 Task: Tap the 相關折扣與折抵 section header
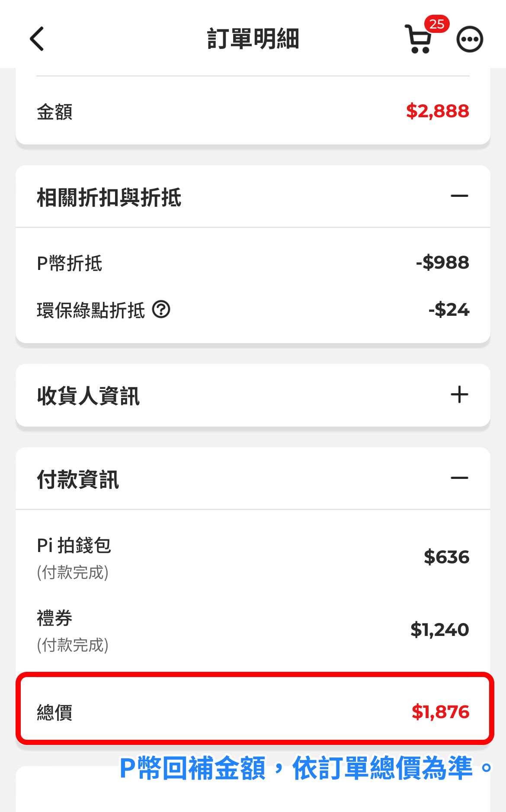[109, 197]
